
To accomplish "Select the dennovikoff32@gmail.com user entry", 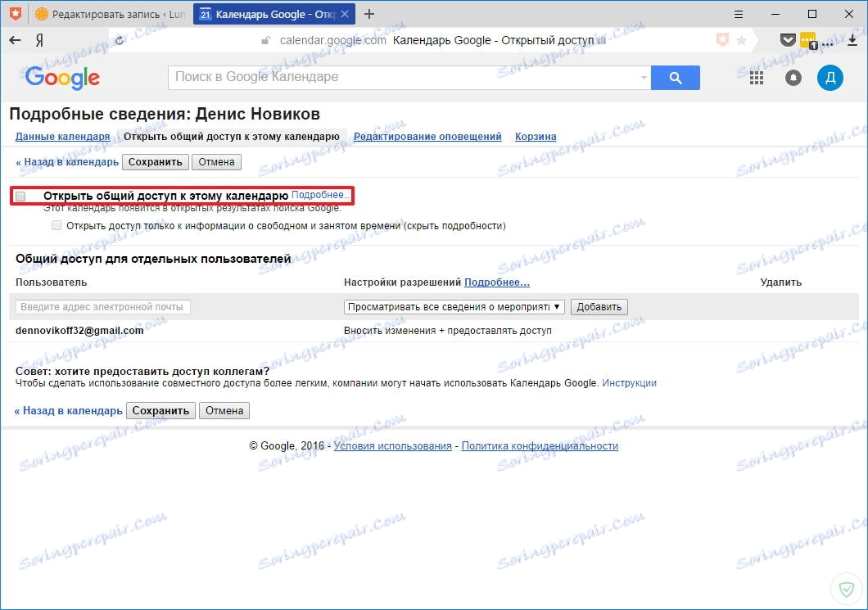I will (79, 331).
